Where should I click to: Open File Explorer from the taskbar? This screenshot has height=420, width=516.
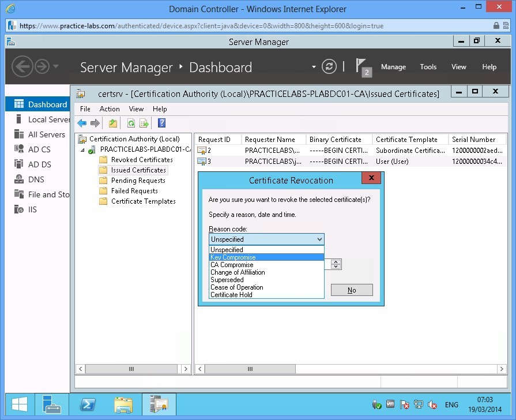tap(123, 404)
